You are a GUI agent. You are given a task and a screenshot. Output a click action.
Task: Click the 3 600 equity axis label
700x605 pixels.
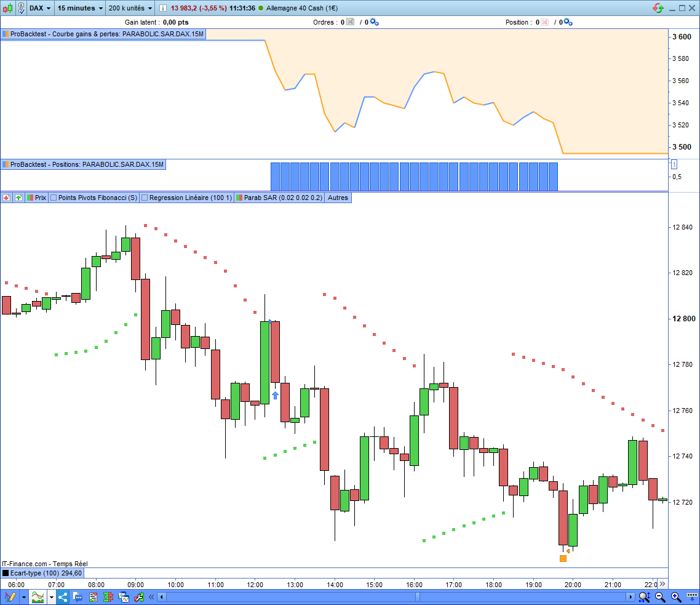pyautogui.click(x=682, y=37)
